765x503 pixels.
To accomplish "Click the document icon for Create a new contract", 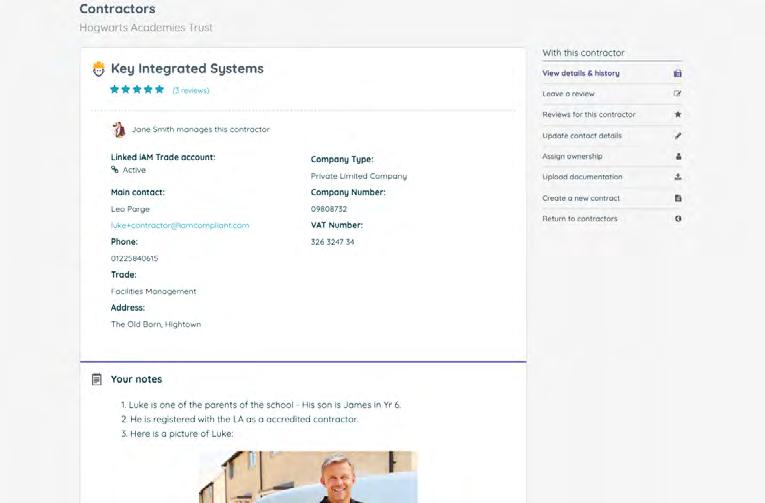I will click(678, 198).
